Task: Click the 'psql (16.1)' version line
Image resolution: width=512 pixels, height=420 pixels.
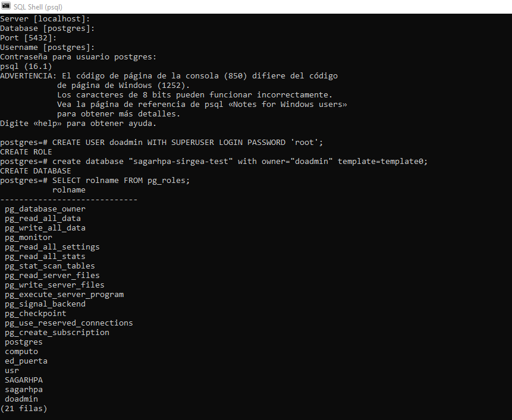Action: point(26,67)
